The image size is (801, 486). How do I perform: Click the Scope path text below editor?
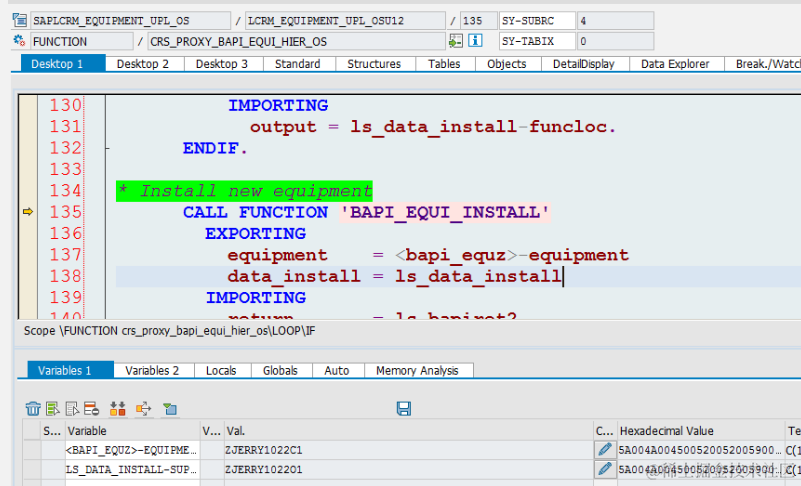point(169,331)
